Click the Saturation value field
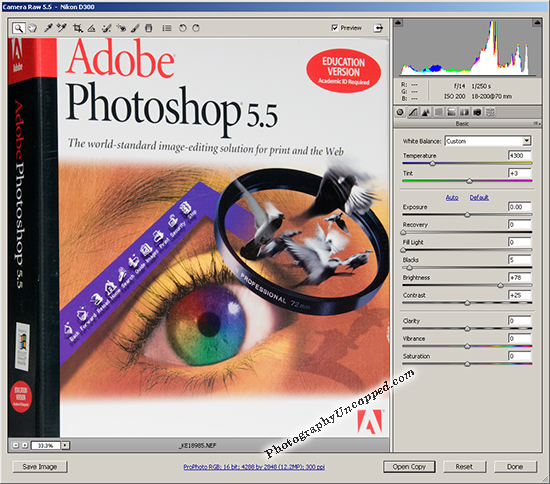Viewport: 550px width, 484px height. (x=520, y=356)
